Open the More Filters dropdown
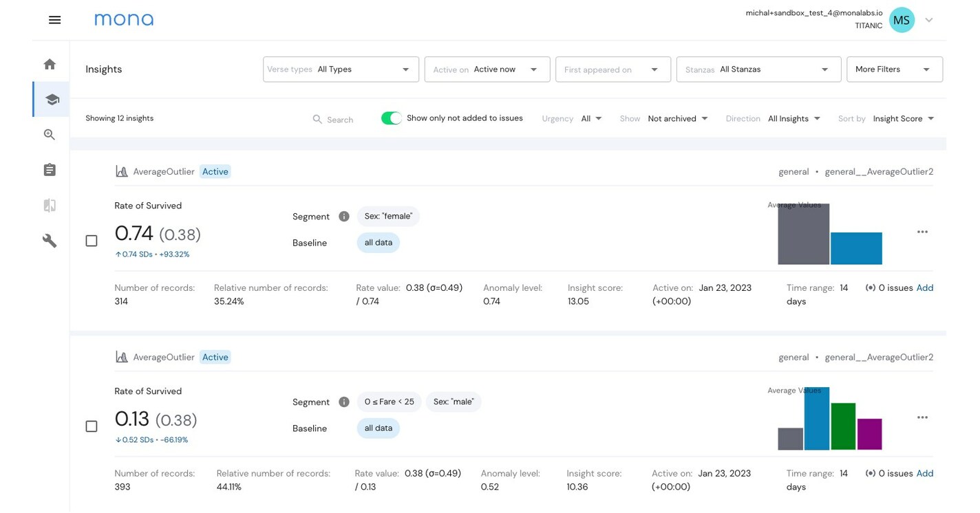Image resolution: width=980 pixels, height=513 pixels. (894, 69)
